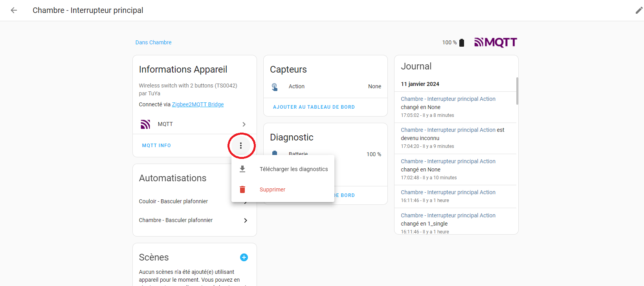Click the MQTT logo at top right
This screenshot has width=644, height=286.
tap(495, 42)
